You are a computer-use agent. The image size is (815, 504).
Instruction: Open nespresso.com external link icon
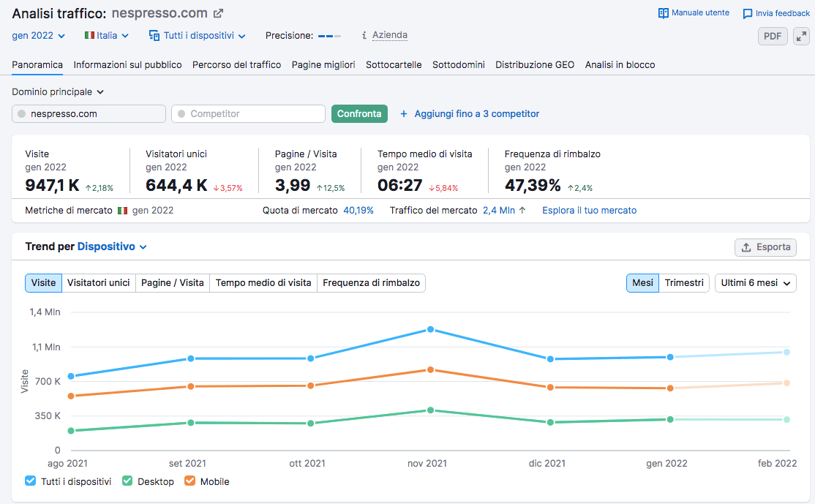coord(218,14)
